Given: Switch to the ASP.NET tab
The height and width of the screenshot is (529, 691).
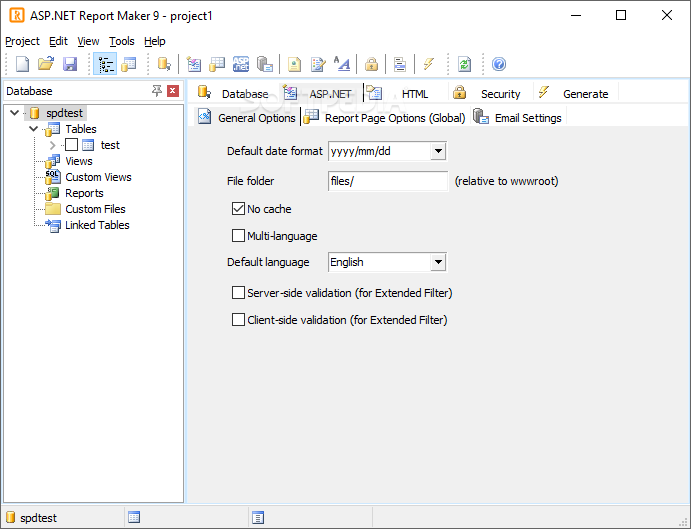Looking at the screenshot, I should 320,93.
